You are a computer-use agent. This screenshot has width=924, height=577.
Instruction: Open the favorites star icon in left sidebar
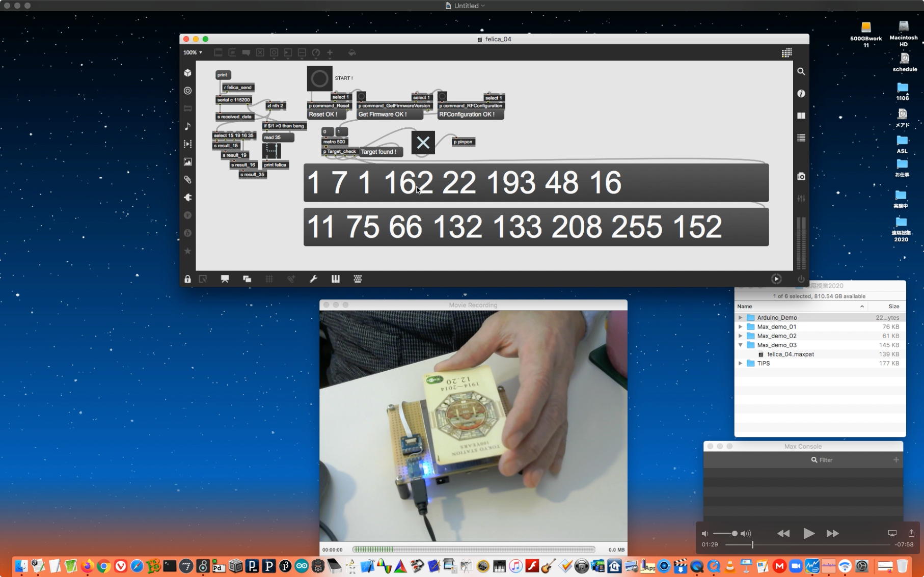[x=187, y=251]
